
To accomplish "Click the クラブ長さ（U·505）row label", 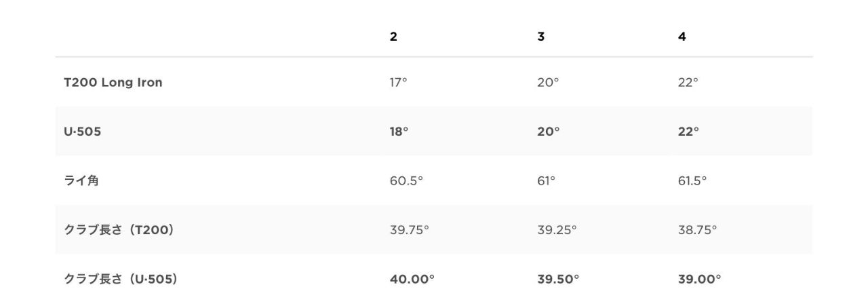I will tap(121, 279).
